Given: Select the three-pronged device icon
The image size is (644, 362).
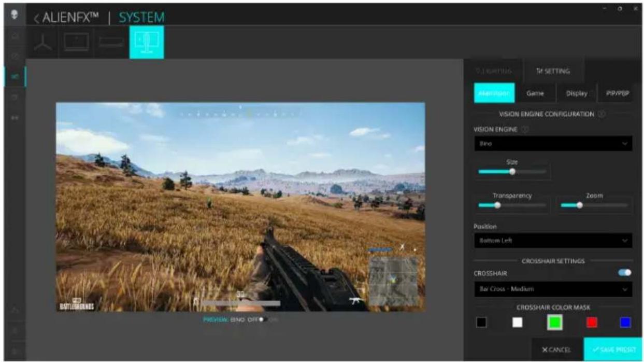Looking at the screenshot, I should pos(44,43).
